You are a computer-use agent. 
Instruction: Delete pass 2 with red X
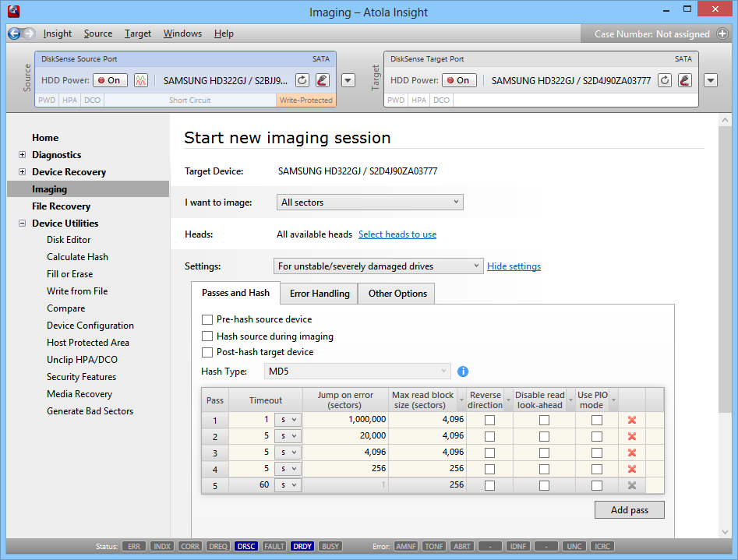[x=632, y=436]
